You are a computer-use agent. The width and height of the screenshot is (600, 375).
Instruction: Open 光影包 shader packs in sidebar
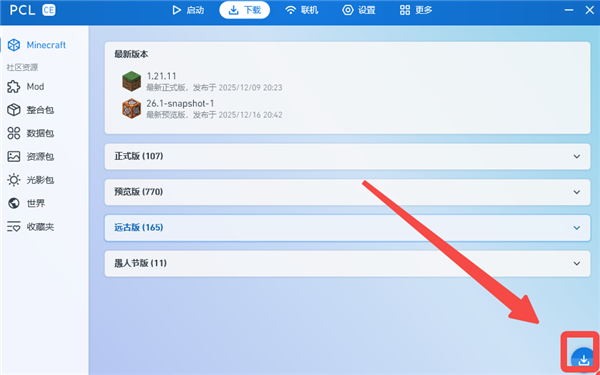(44, 180)
